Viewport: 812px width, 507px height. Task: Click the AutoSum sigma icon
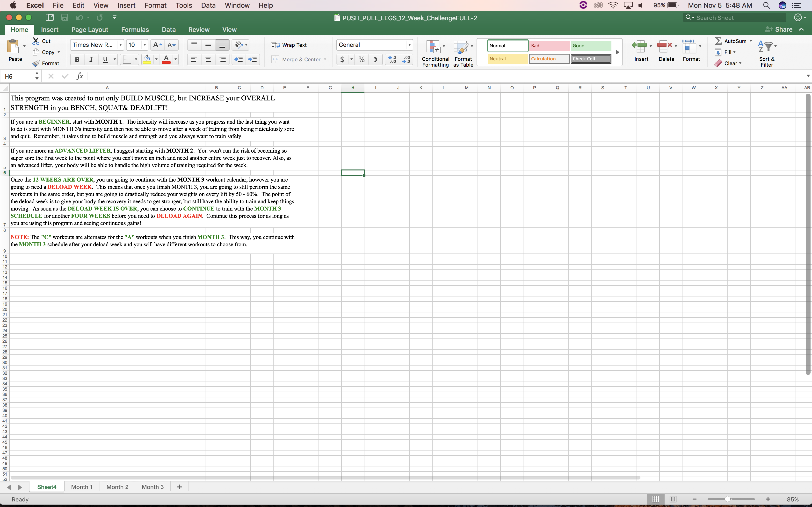[718, 41]
